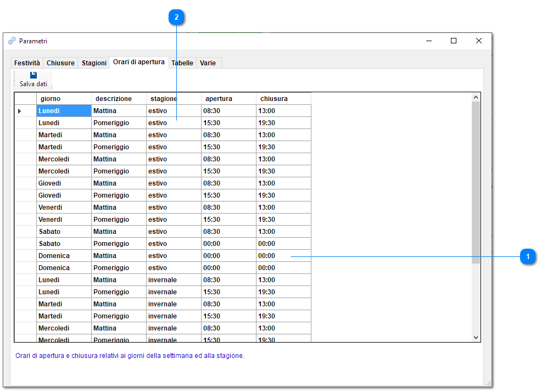Open the Stagioni tab
The image size is (547, 392).
click(x=94, y=63)
